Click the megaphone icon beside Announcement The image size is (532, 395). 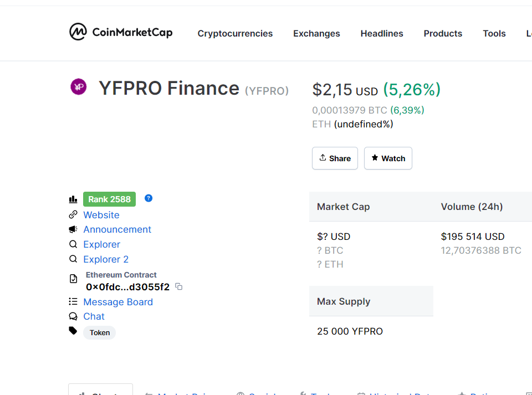[x=73, y=229]
